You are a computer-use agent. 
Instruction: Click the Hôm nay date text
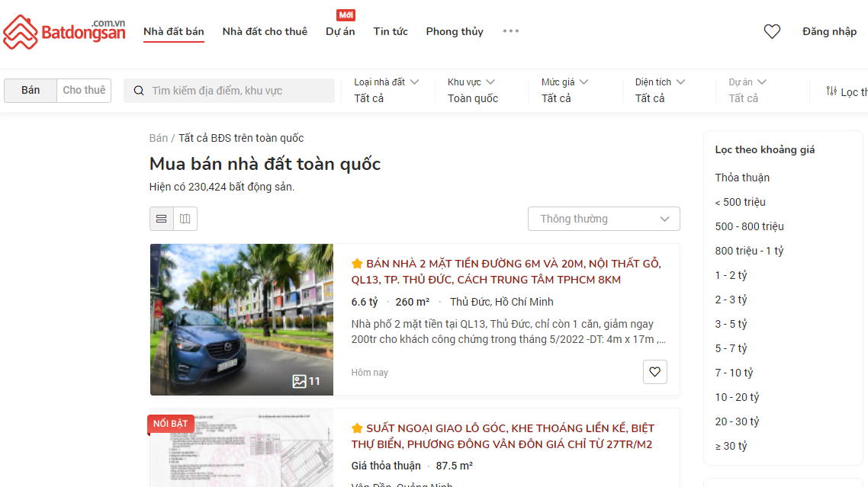(x=369, y=373)
